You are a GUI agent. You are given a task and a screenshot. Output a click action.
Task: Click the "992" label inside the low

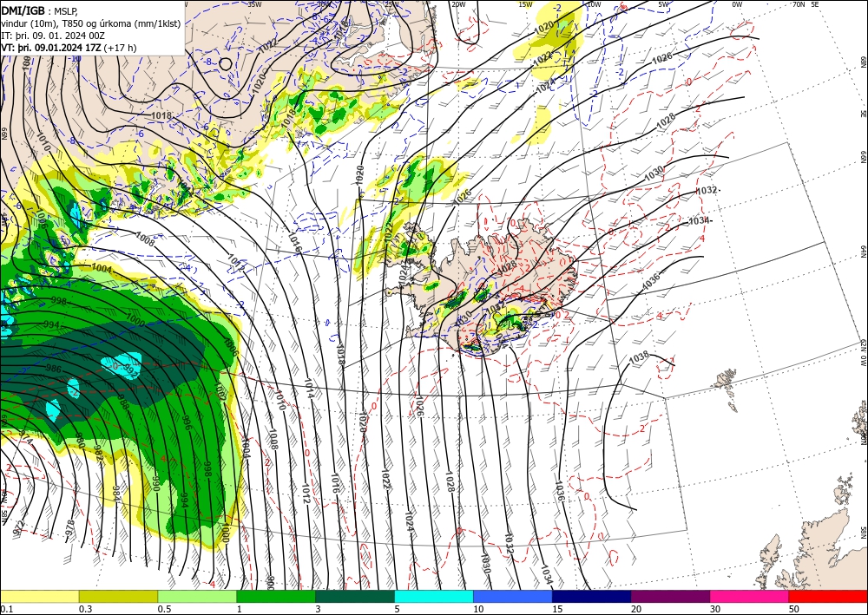tap(131, 371)
